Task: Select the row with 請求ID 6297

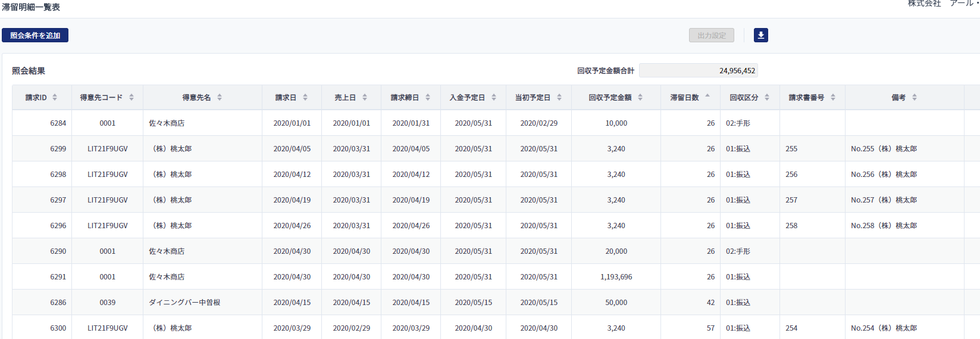Action: (496, 200)
